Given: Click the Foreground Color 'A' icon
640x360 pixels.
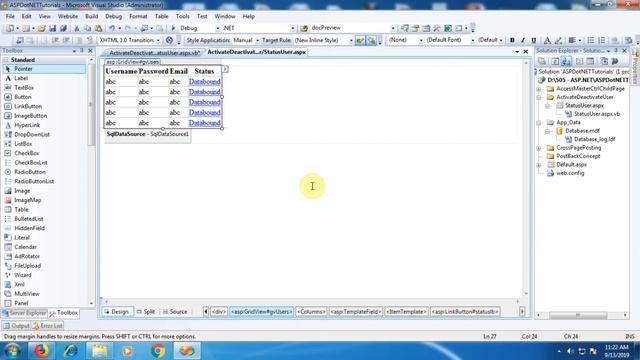Looking at the screenshot, I should point(547,40).
